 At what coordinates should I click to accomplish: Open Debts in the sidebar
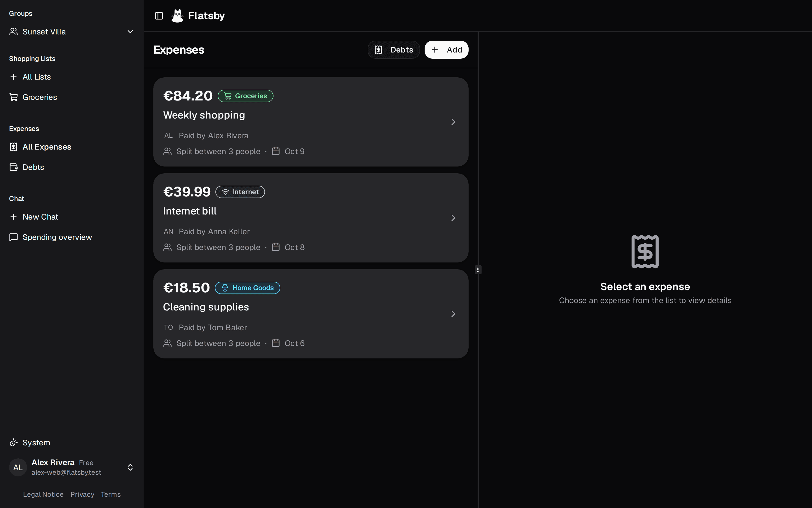click(72, 167)
